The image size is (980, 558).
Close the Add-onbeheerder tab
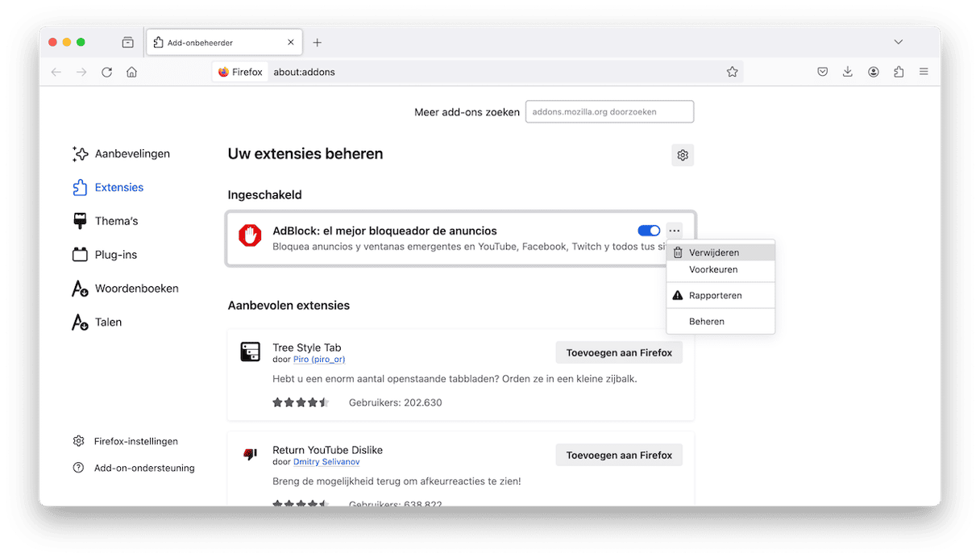(291, 42)
